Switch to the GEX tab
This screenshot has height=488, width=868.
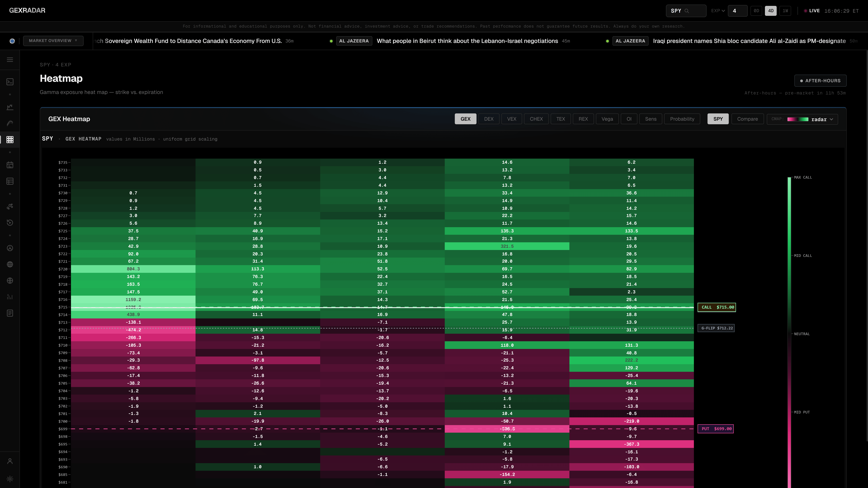465,119
